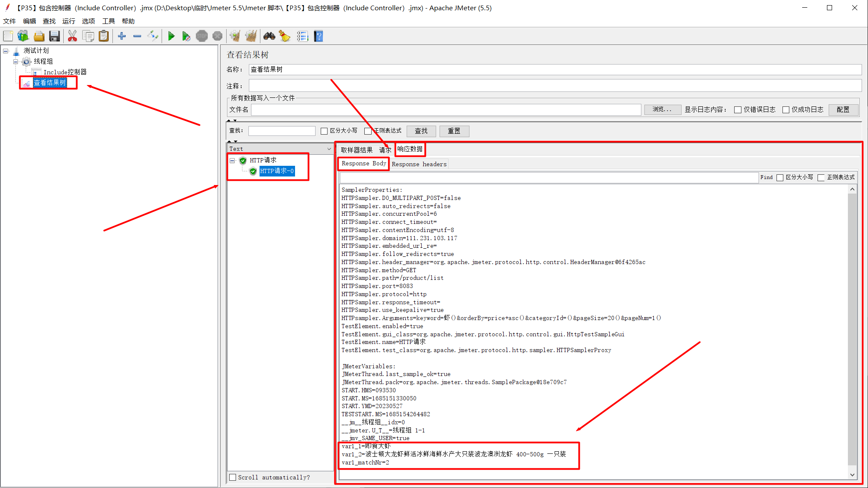Click the 浏览... button
Image resolution: width=868 pixels, height=488 pixels.
point(662,110)
